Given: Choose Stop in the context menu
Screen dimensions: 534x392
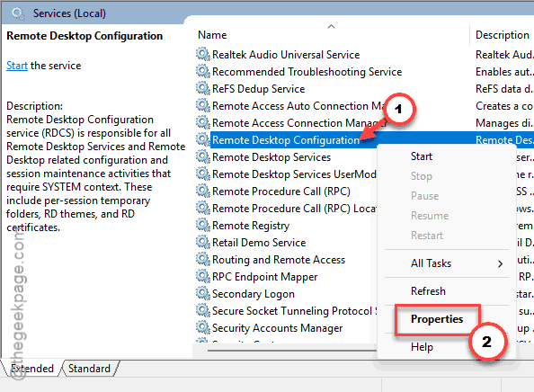Looking at the screenshot, I should click(422, 176).
